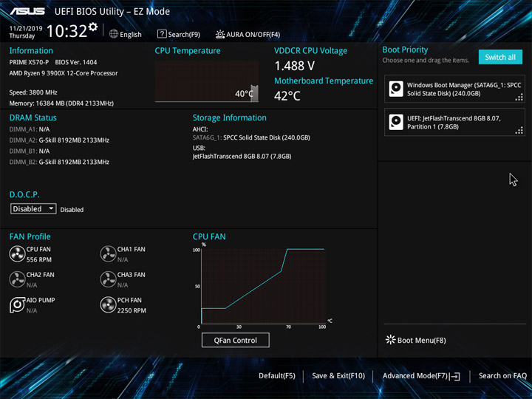Click the 40°C CPU temperature indicator bar
The image size is (532, 399).
coord(254,94)
